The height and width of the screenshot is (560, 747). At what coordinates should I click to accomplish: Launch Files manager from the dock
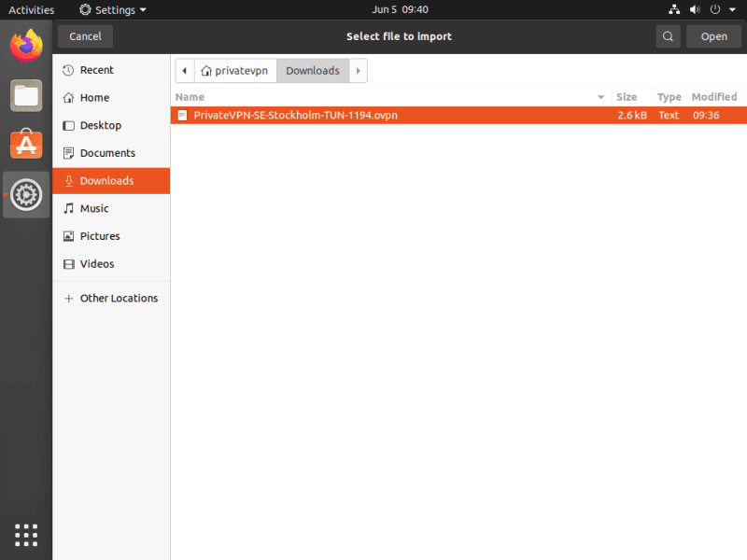(x=26, y=94)
